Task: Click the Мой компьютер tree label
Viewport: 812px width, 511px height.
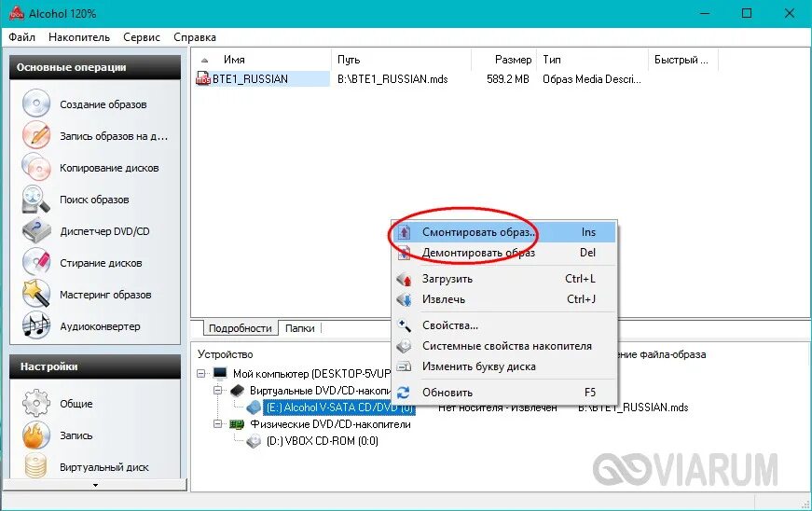Action: click(311, 373)
